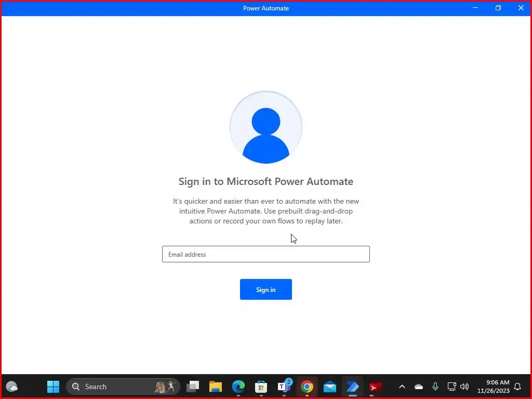Viewport: 532px width, 399px height.
Task: Open the clock showing 9:06 AM
Action: 494,387
